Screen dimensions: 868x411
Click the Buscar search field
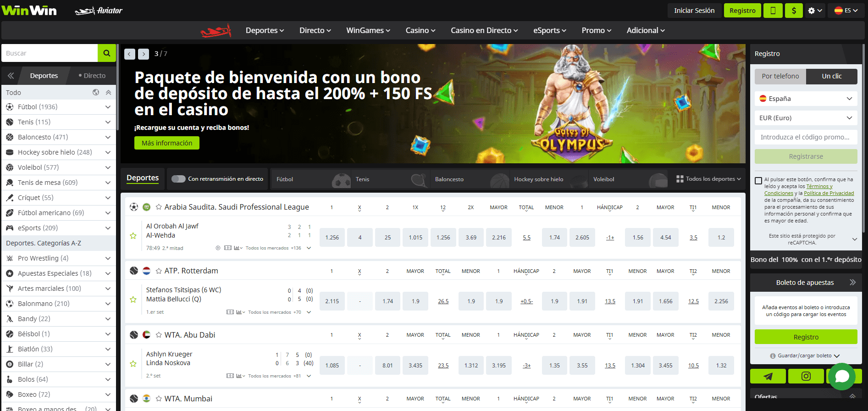(x=50, y=53)
